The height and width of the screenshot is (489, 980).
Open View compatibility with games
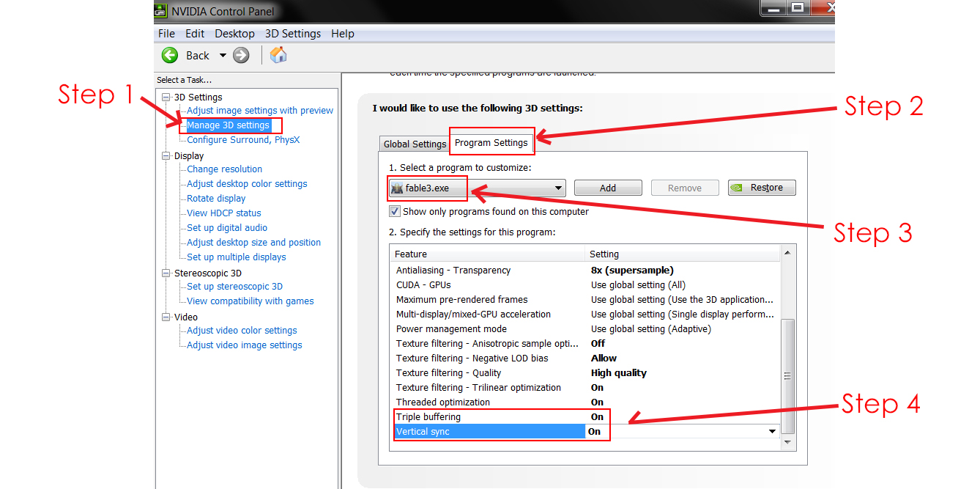[250, 301]
